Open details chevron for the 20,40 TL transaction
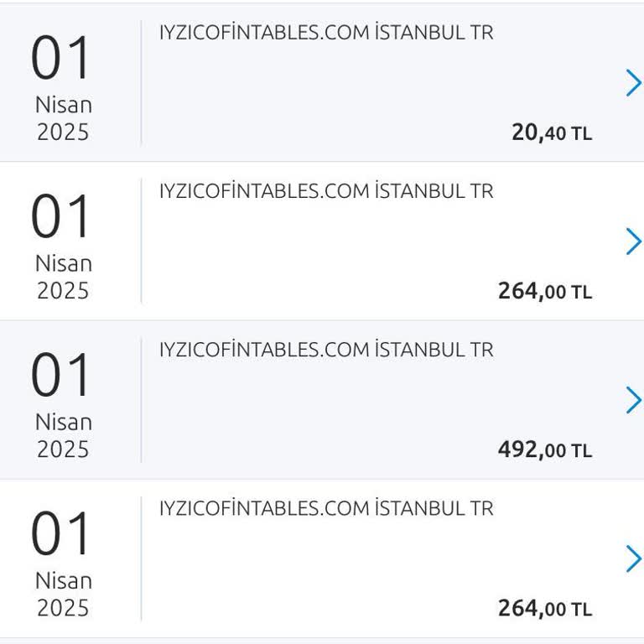The height and width of the screenshot is (644, 644). [x=633, y=83]
